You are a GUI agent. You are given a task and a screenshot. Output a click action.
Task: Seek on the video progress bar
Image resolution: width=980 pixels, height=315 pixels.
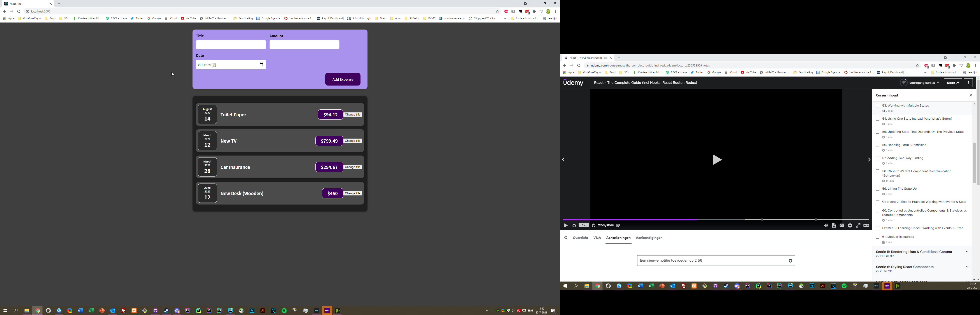(x=715, y=219)
